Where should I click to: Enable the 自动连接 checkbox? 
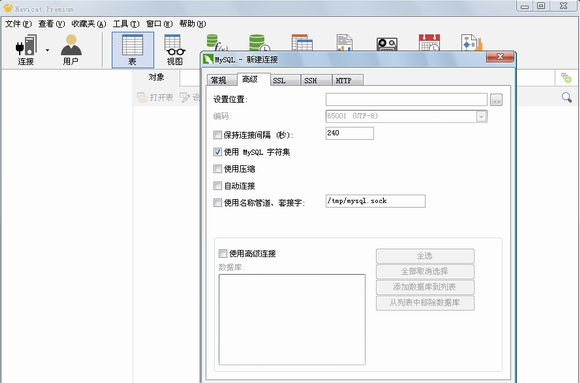pos(218,186)
